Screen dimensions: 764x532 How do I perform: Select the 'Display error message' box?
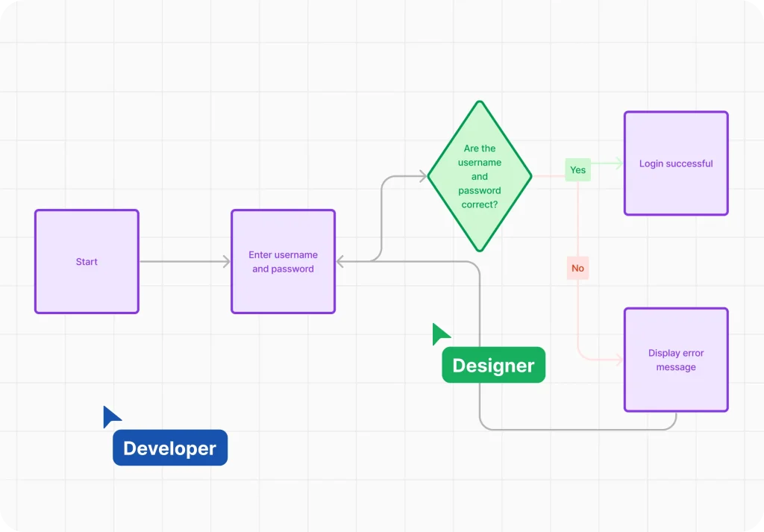(676, 360)
